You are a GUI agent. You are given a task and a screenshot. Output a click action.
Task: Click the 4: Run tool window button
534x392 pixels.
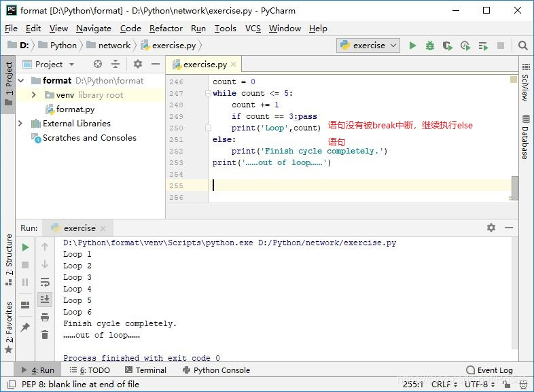tap(38, 370)
